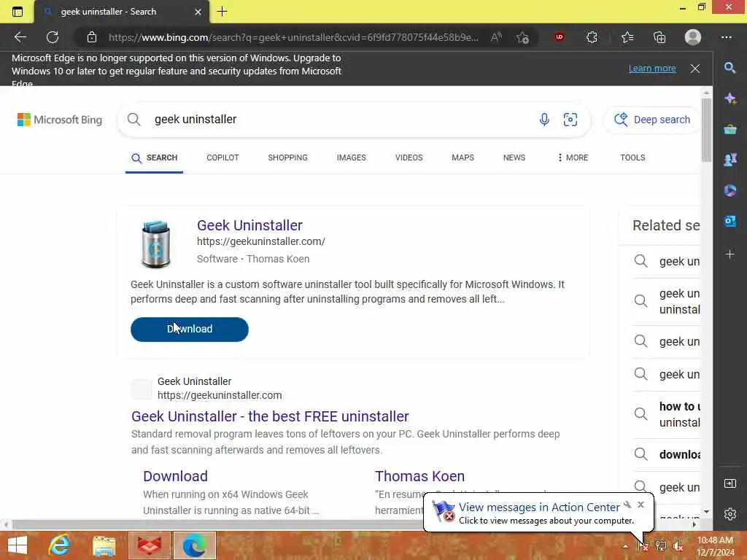Open the Extensions puzzle icon

(592, 37)
